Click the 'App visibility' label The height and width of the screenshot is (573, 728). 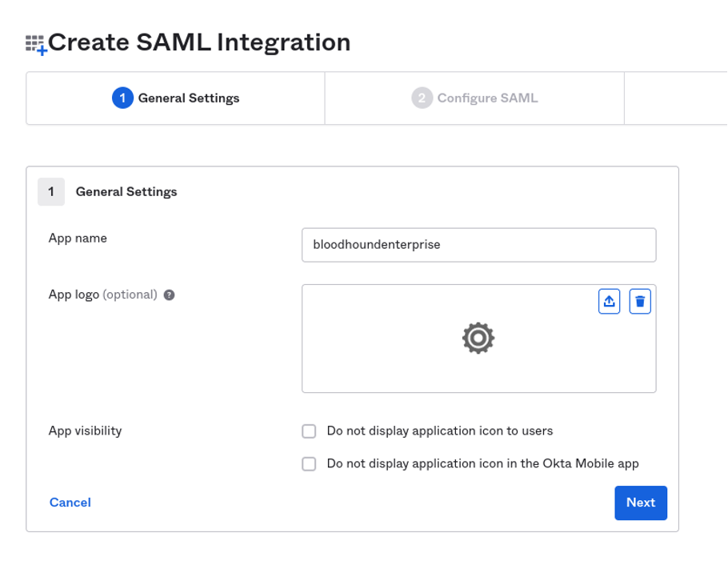pyautogui.click(x=85, y=431)
